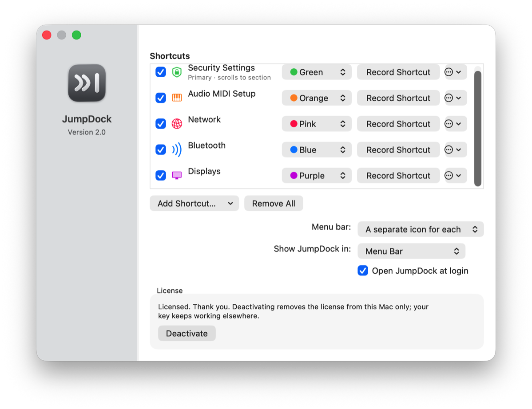Click the pink Network globe icon

177,124
